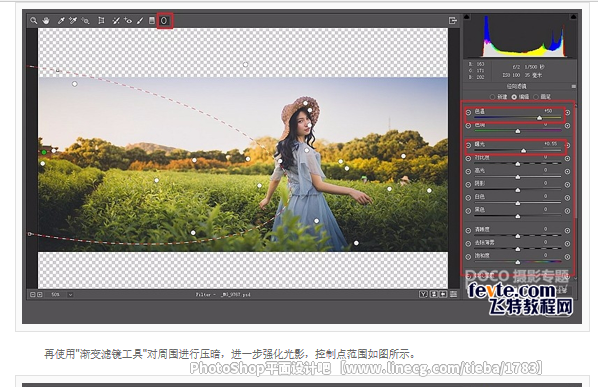Image resolution: width=598 pixels, height=387 pixels.
Task: Toggle highlight clipping warning on histogram
Action: [x=573, y=17]
